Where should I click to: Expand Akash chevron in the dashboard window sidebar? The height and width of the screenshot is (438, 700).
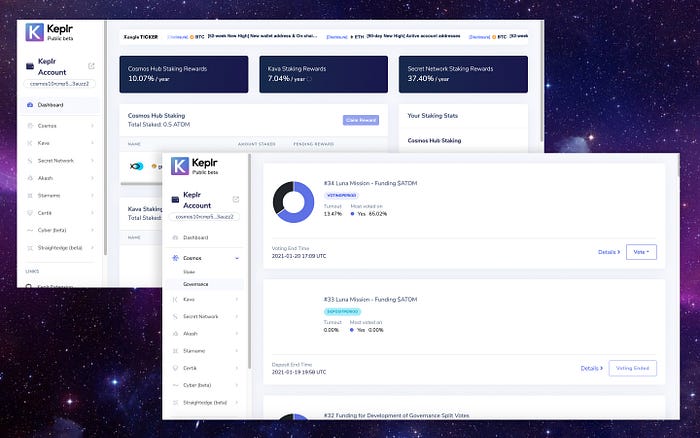(92, 178)
